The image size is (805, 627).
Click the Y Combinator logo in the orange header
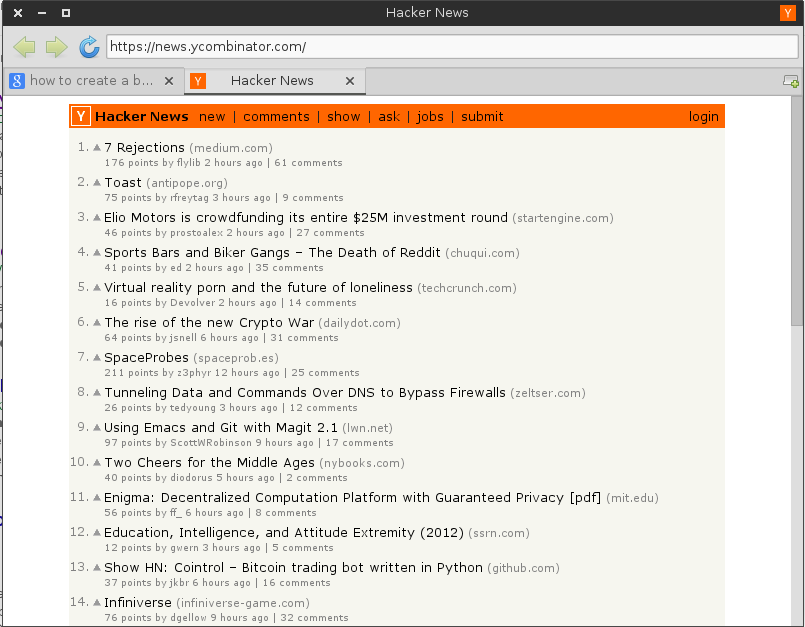point(81,117)
